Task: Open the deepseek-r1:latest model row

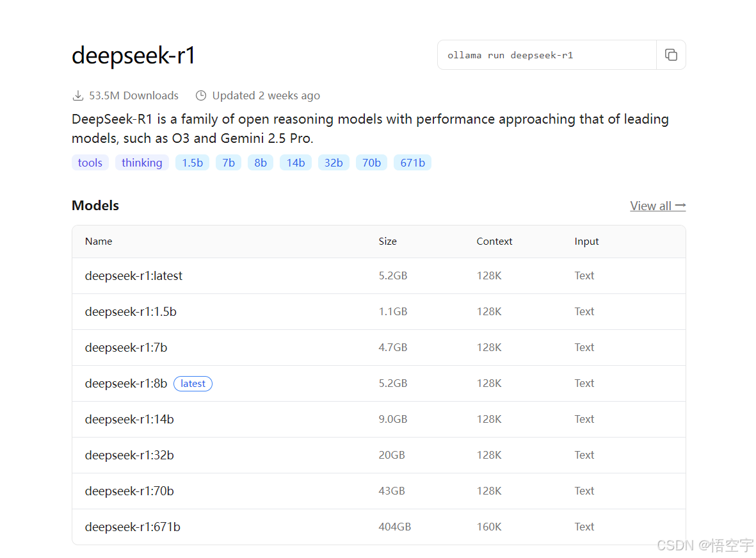Action: (134, 275)
